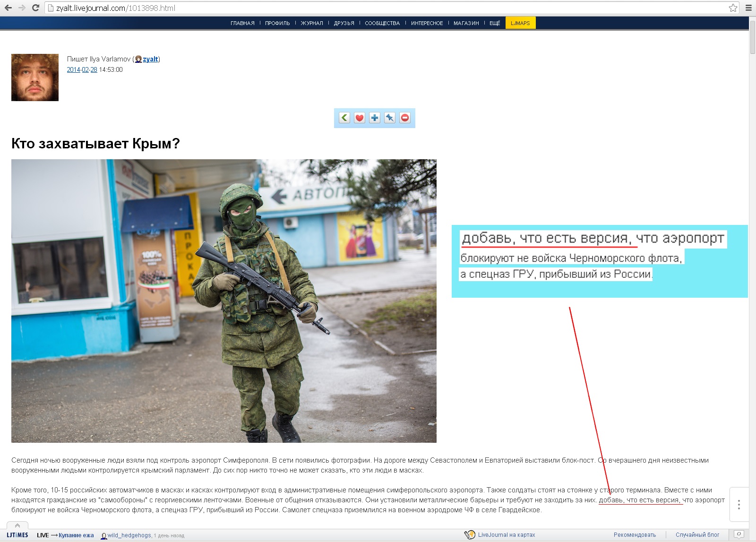Click the Случайный блог link
The width and height of the screenshot is (756, 542).
coord(697,535)
